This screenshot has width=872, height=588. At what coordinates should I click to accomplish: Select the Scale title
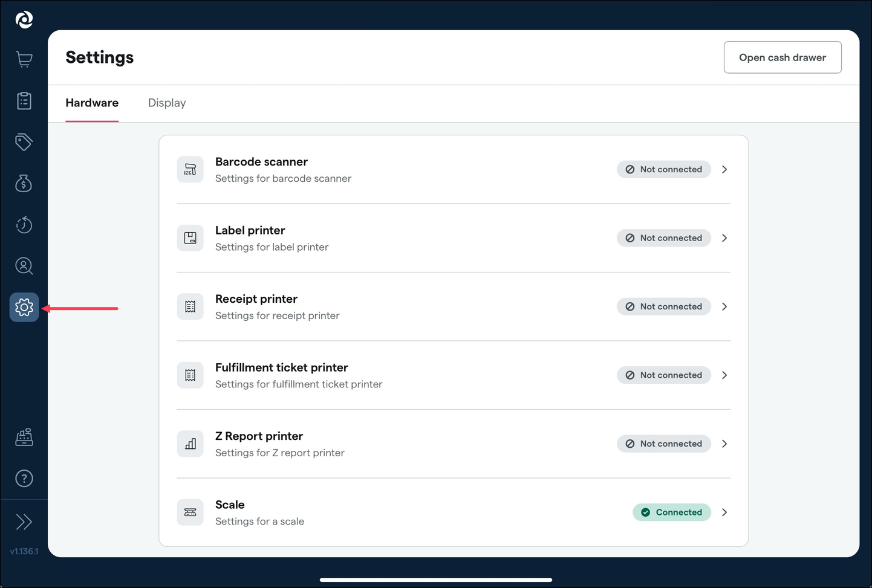pos(230,505)
